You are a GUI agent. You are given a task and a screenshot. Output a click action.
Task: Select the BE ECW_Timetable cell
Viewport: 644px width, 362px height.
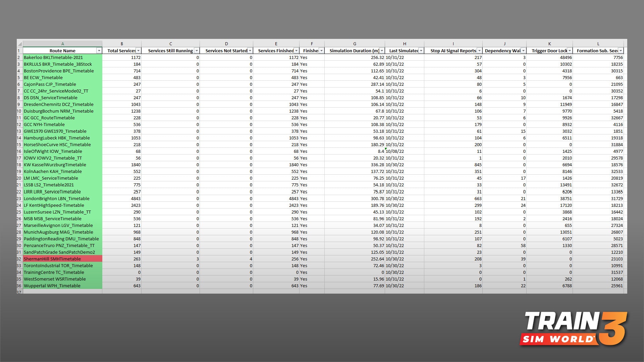62,77
